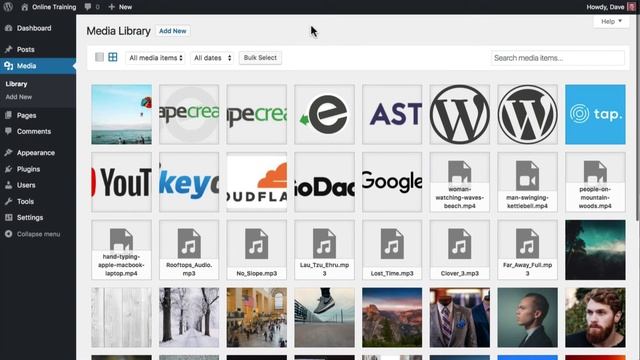
Task: Select the Google logo thumbnail
Action: (392, 182)
